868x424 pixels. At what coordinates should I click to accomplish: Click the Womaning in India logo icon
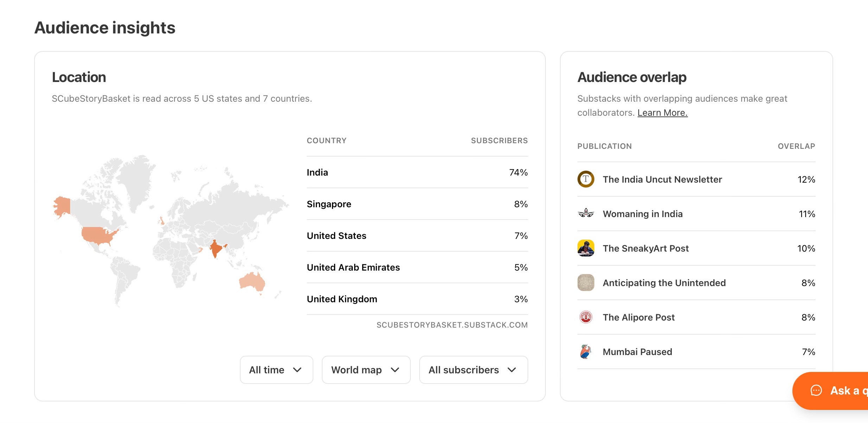[x=586, y=214]
